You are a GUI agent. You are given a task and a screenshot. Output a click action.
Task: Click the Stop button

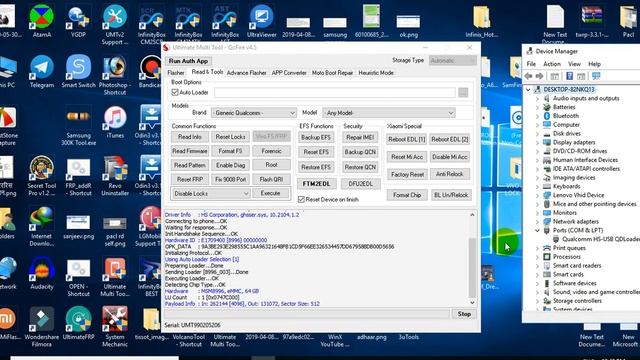464,314
